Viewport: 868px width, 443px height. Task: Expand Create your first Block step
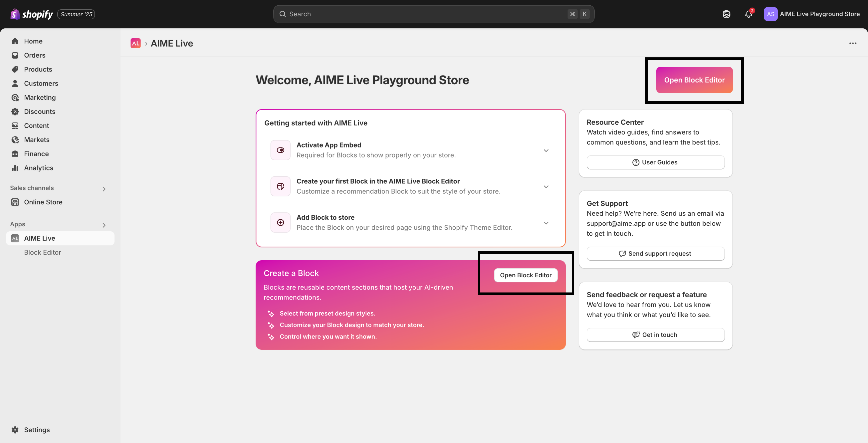(546, 187)
